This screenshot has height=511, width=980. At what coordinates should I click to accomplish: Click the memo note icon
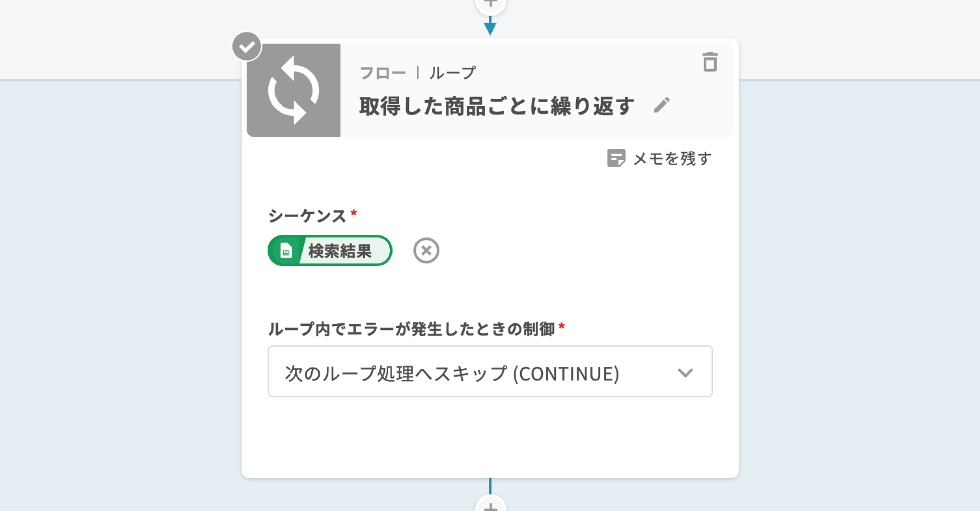(x=616, y=158)
